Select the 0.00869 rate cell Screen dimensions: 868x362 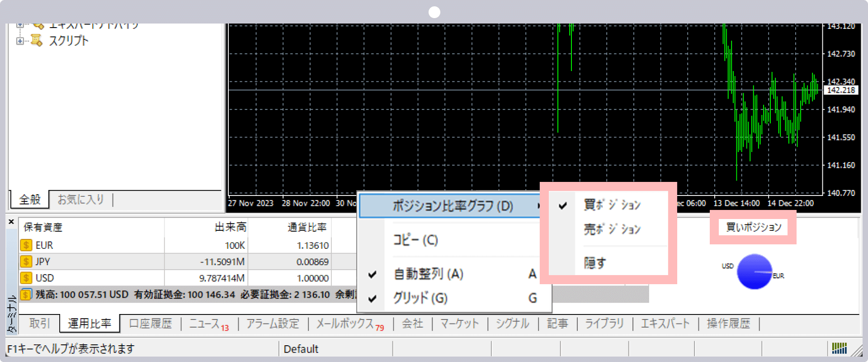pyautogui.click(x=312, y=262)
